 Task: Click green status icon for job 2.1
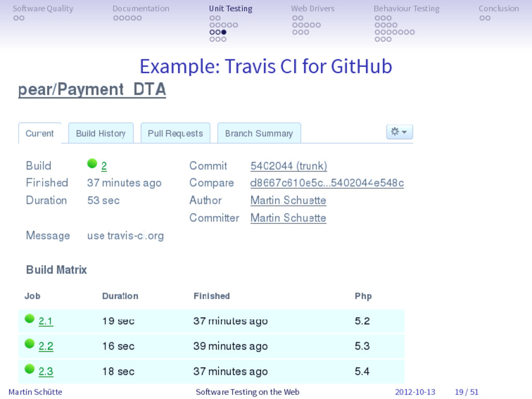pos(30,318)
